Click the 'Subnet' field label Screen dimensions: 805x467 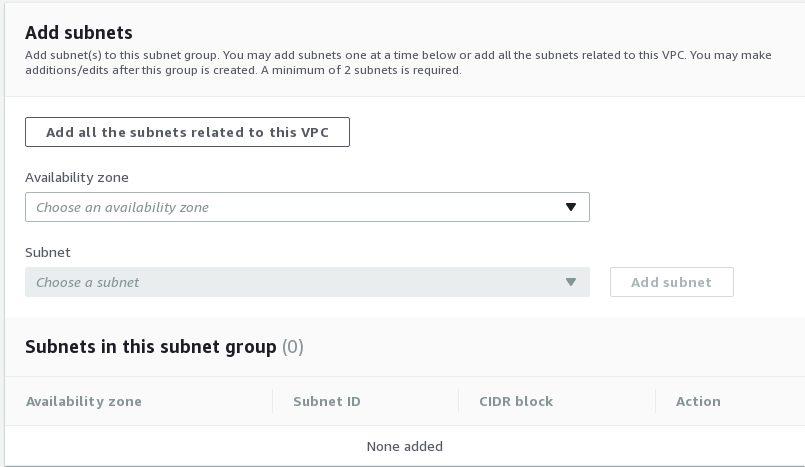click(x=48, y=252)
